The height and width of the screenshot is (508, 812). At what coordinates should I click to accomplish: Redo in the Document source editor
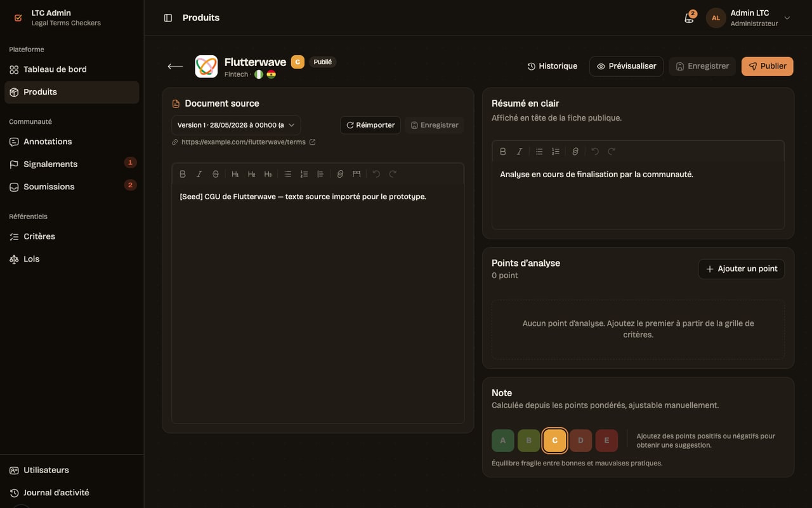(x=393, y=174)
